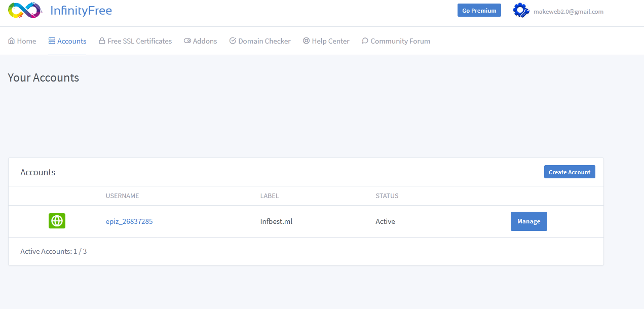Viewport: 644px width, 309px height.
Task: Click the blue gear user avatar
Action: (x=521, y=11)
